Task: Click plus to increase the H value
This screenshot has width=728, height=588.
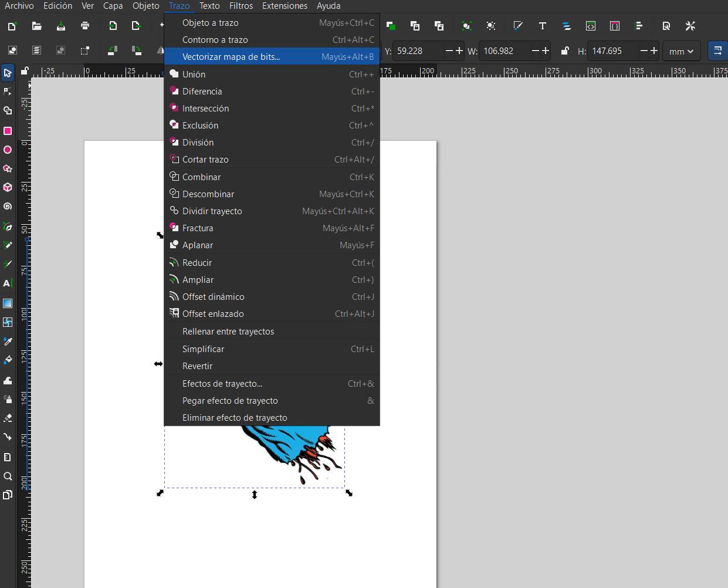Action: 654,51
